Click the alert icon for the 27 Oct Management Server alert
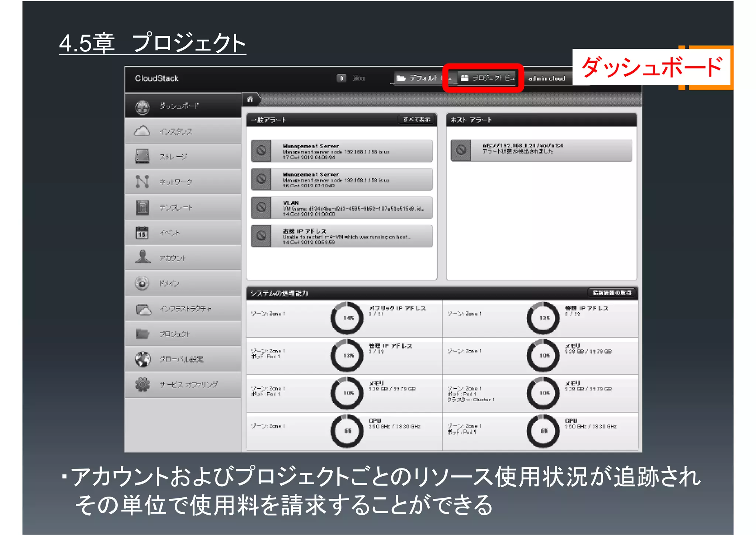The height and width of the screenshot is (535, 756). (x=261, y=151)
